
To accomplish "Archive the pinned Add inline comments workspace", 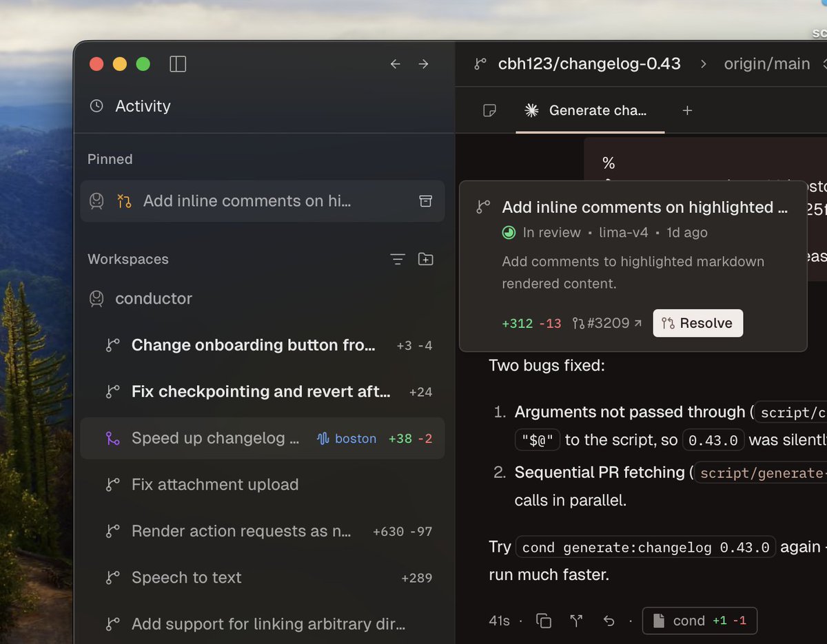I will pyautogui.click(x=426, y=201).
